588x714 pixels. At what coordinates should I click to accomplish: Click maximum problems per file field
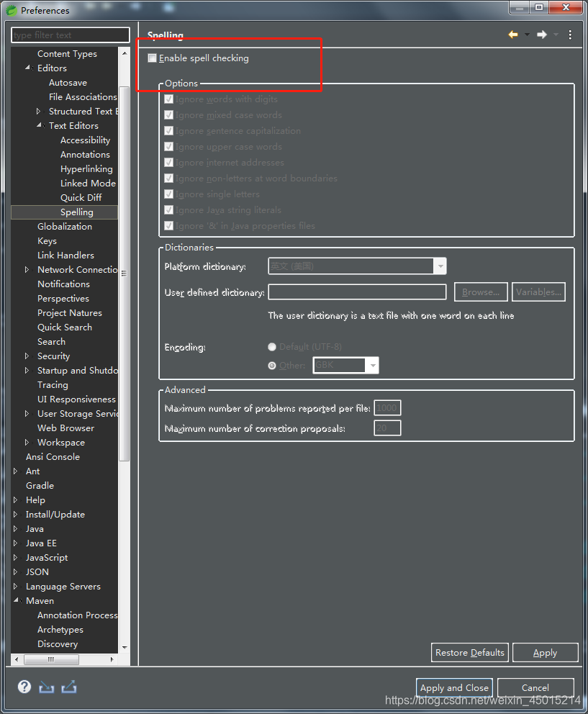point(387,408)
